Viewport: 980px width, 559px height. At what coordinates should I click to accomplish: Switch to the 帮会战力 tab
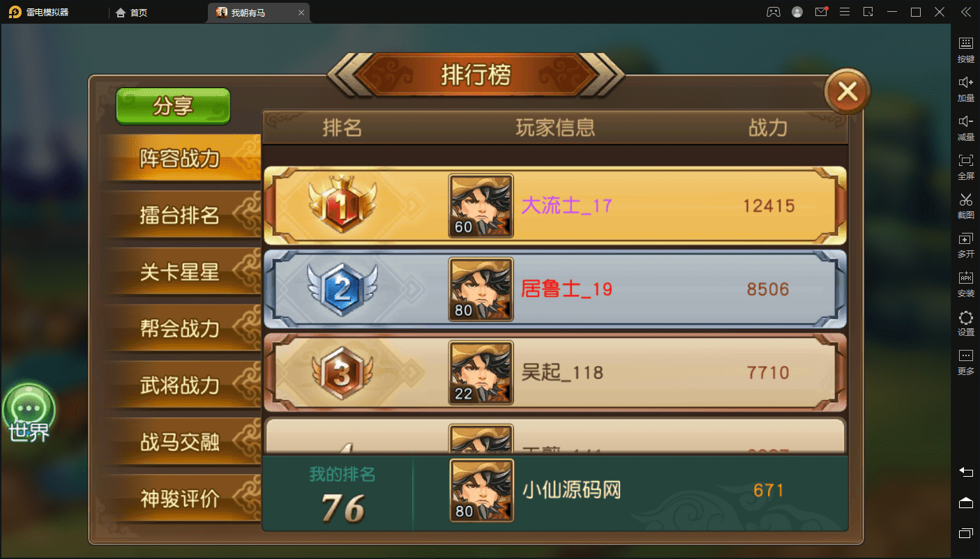[x=180, y=328]
